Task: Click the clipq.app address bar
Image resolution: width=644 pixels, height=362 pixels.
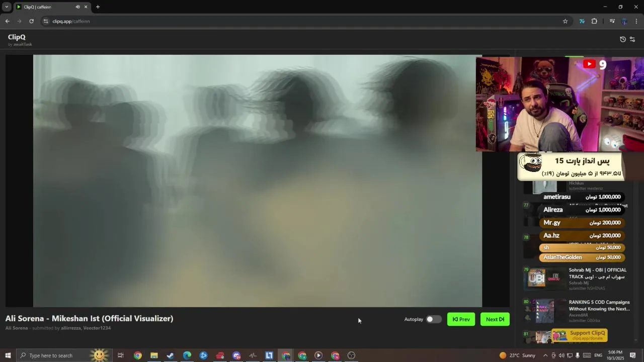Action: tap(306, 21)
